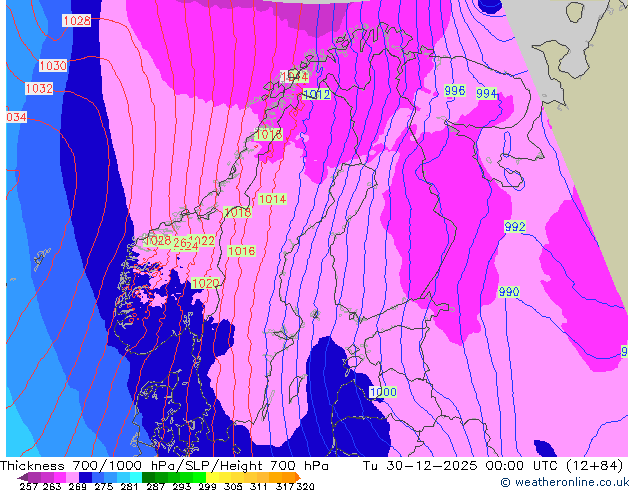Click the yellow swatch above 299
Image resolution: width=634 pixels, height=490 pixels.
click(212, 477)
